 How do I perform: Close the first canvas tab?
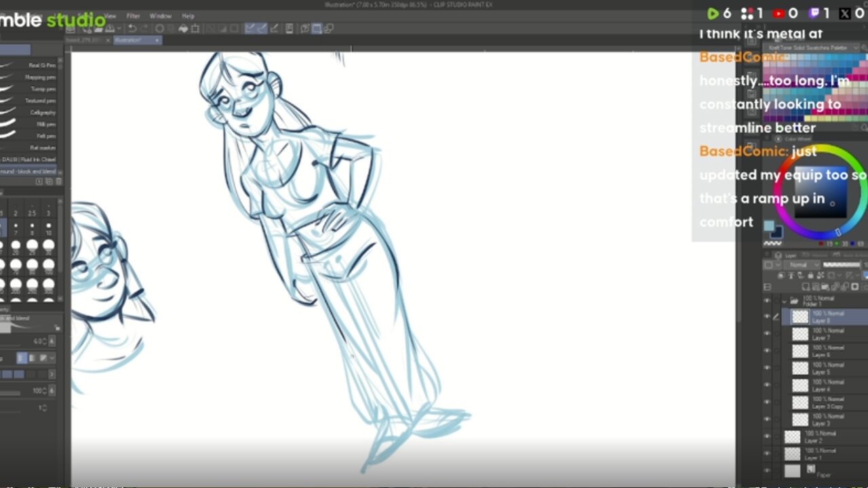tap(108, 41)
